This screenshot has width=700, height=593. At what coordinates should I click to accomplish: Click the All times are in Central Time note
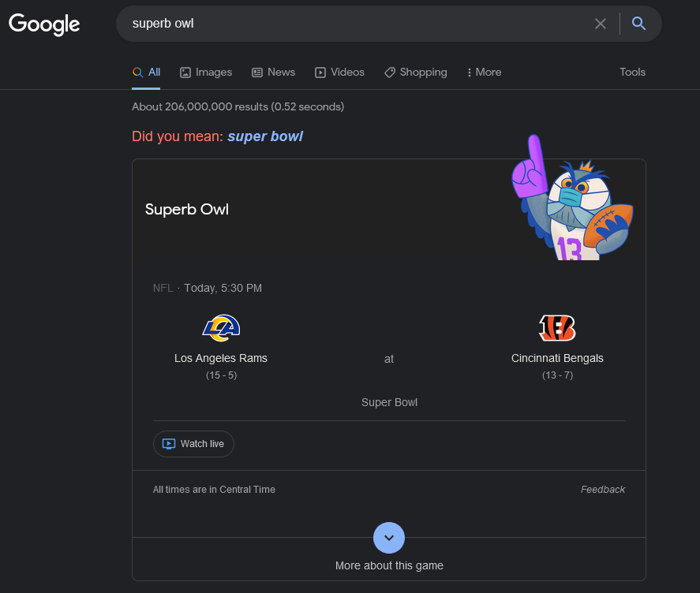(214, 490)
